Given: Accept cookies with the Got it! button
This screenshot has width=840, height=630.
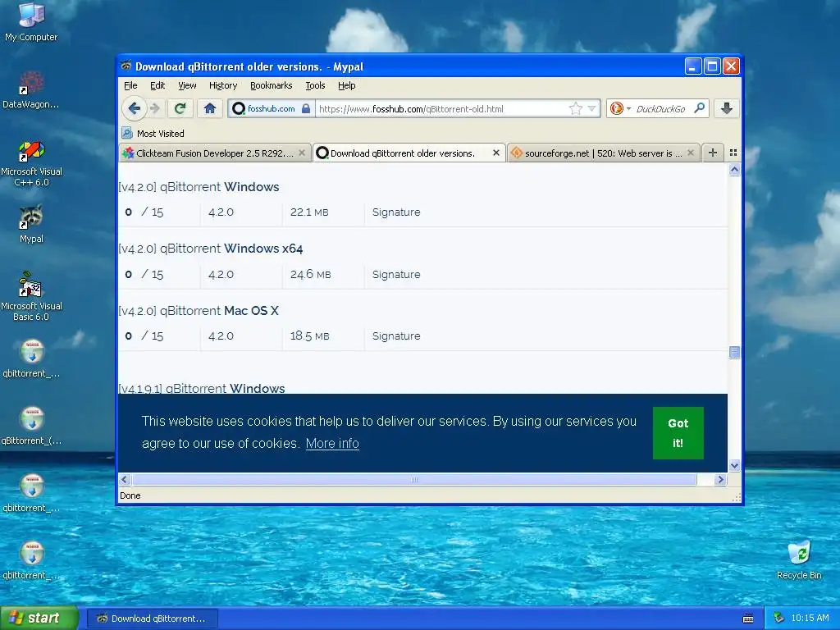Looking at the screenshot, I should 678,433.
